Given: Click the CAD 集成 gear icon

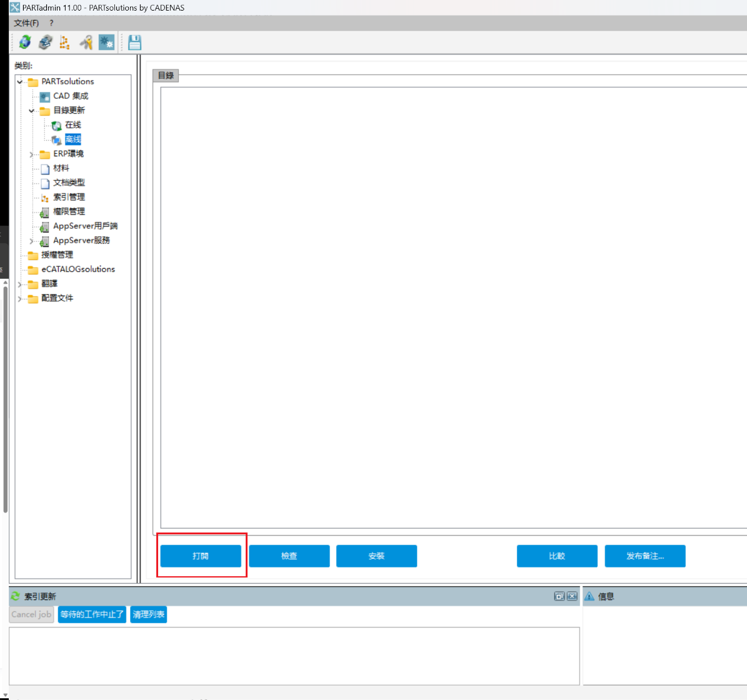Looking at the screenshot, I should point(45,97).
